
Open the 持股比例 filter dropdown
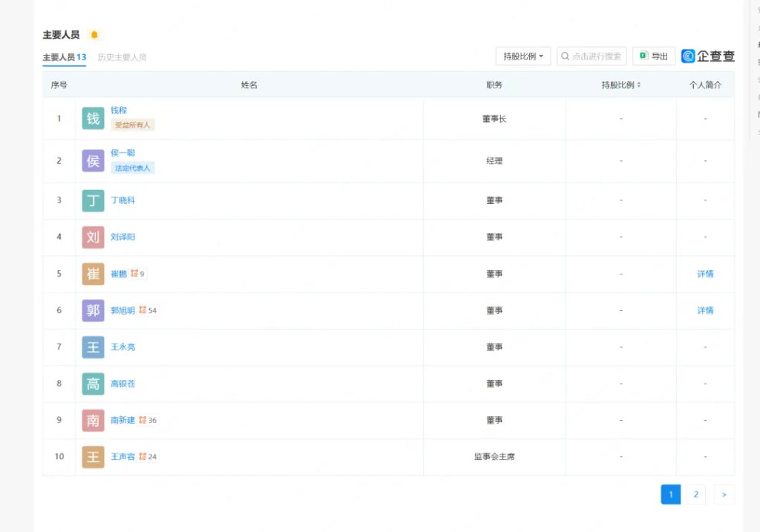pyautogui.click(x=523, y=56)
